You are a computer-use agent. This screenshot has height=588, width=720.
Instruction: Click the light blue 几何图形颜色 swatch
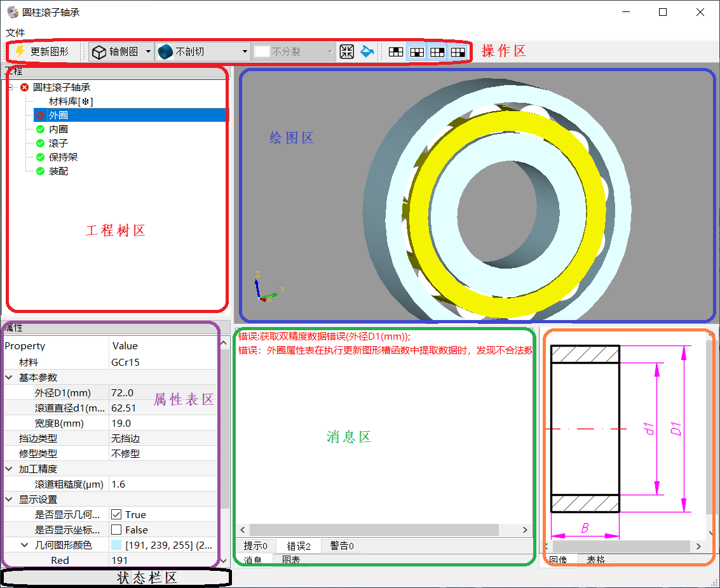[x=116, y=545]
